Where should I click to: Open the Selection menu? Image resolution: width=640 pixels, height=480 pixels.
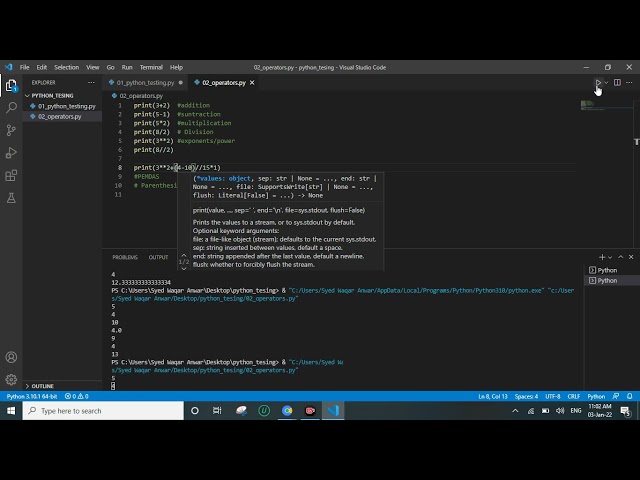coord(67,67)
